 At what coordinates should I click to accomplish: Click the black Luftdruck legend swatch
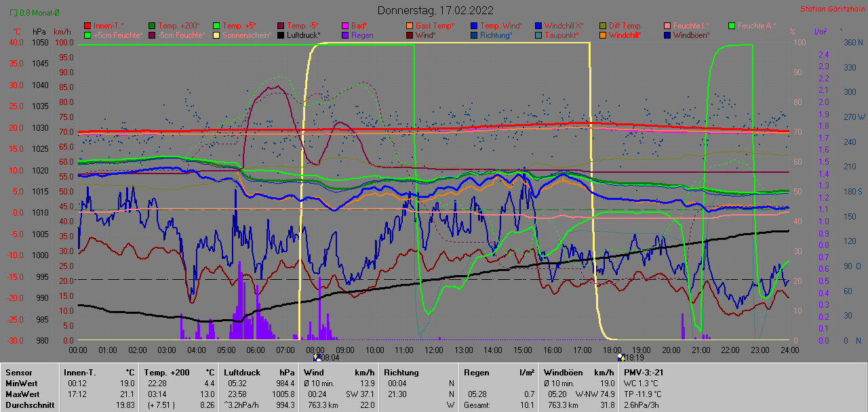pyautogui.click(x=281, y=35)
